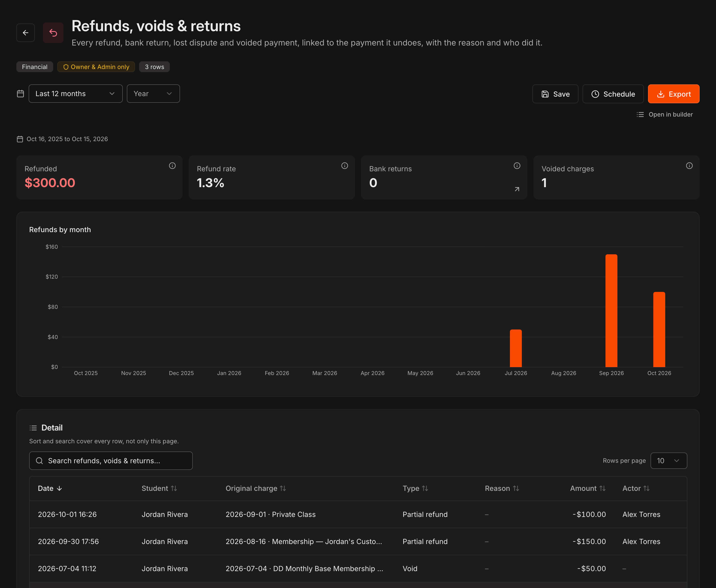Click the Owner & Admin only badge
The height and width of the screenshot is (588, 716).
click(x=96, y=67)
